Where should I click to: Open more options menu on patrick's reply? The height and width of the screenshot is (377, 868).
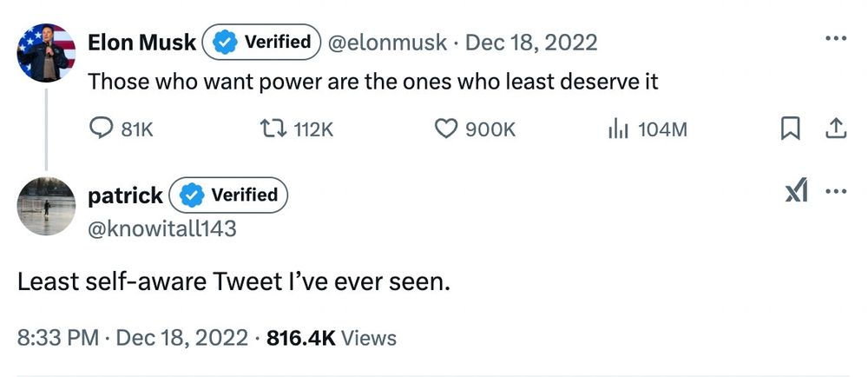pyautogui.click(x=835, y=193)
